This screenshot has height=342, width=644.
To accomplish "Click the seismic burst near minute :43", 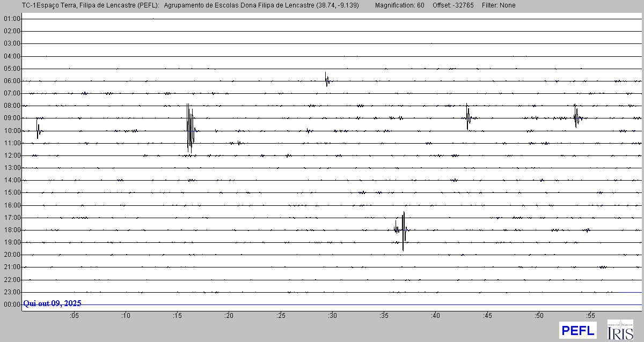I will pos(468,117).
